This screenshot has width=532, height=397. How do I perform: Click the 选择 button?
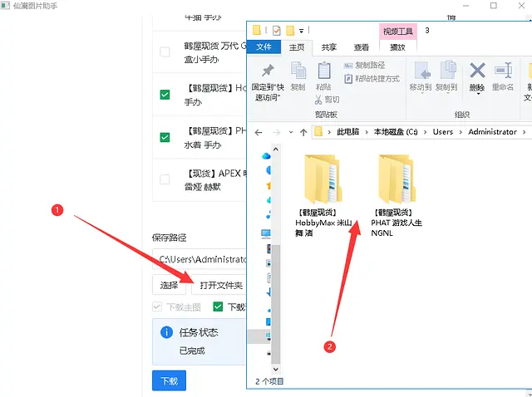coord(170,285)
